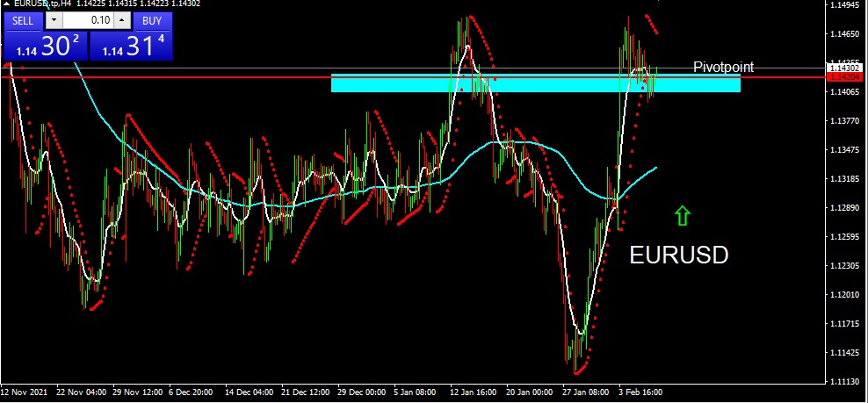Click the 1.12890 price axis label

(845, 208)
